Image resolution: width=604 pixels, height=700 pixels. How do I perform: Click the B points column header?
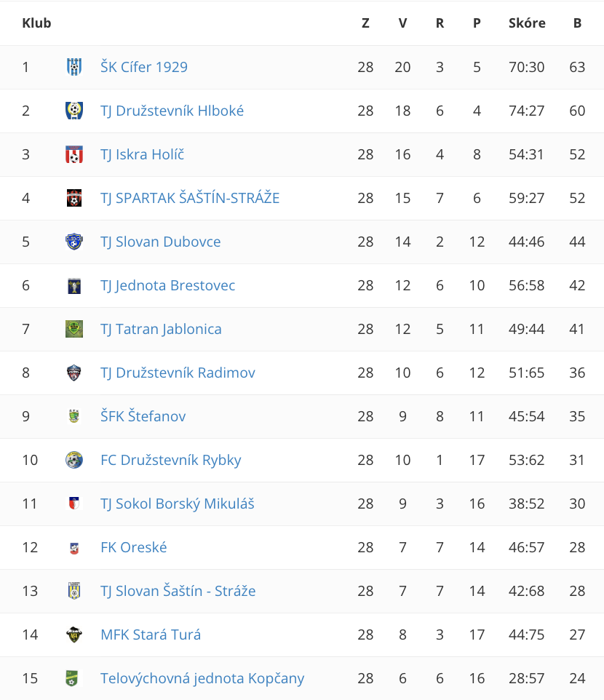[x=577, y=23]
